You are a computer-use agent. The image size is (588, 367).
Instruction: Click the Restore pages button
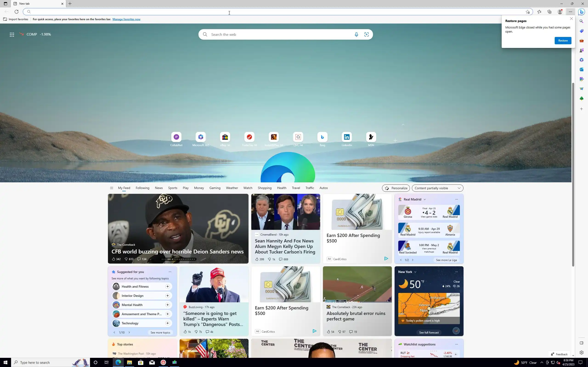563,41
